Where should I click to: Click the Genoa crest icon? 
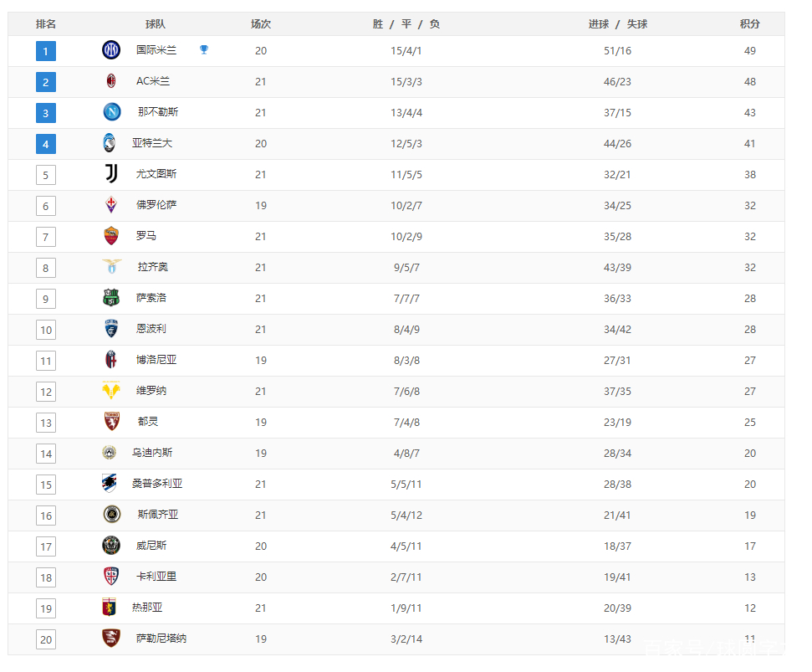[x=109, y=607]
